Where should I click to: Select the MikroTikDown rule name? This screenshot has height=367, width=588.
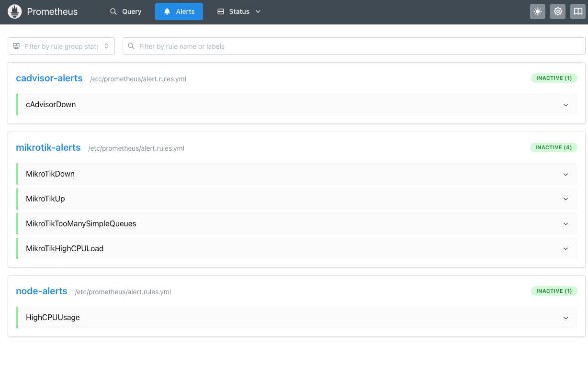pos(50,174)
